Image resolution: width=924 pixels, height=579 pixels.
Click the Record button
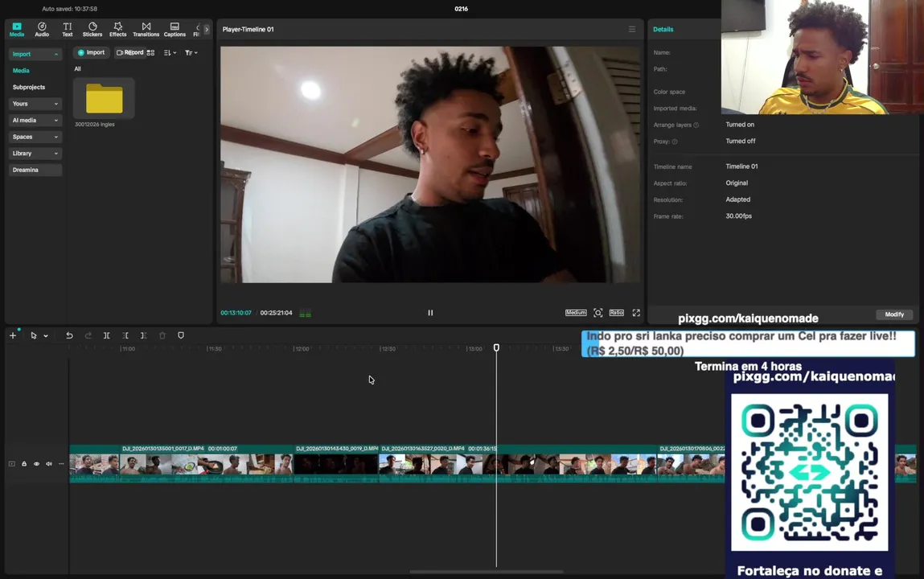click(x=129, y=52)
